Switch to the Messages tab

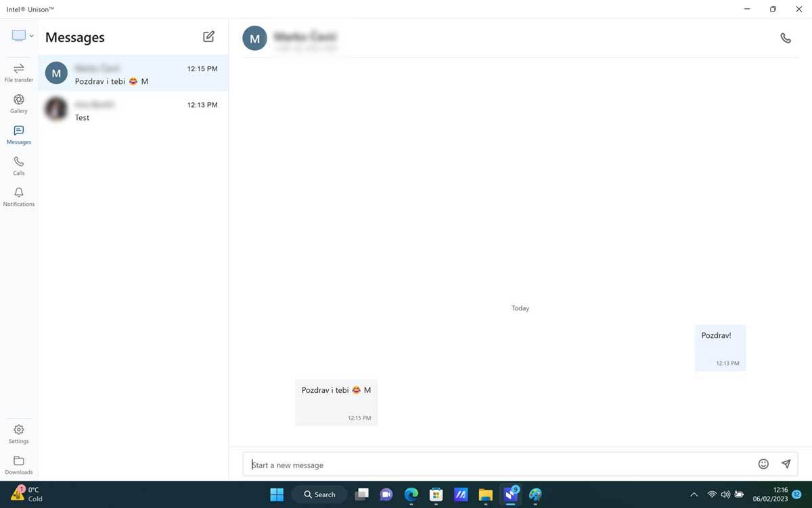pyautogui.click(x=19, y=135)
